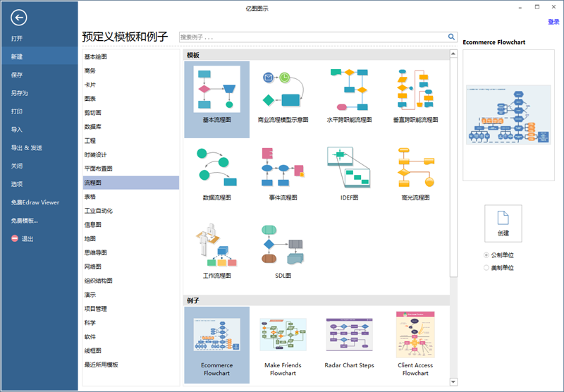
Task: Select the 基本流程图 template icon
Action: coord(217,90)
